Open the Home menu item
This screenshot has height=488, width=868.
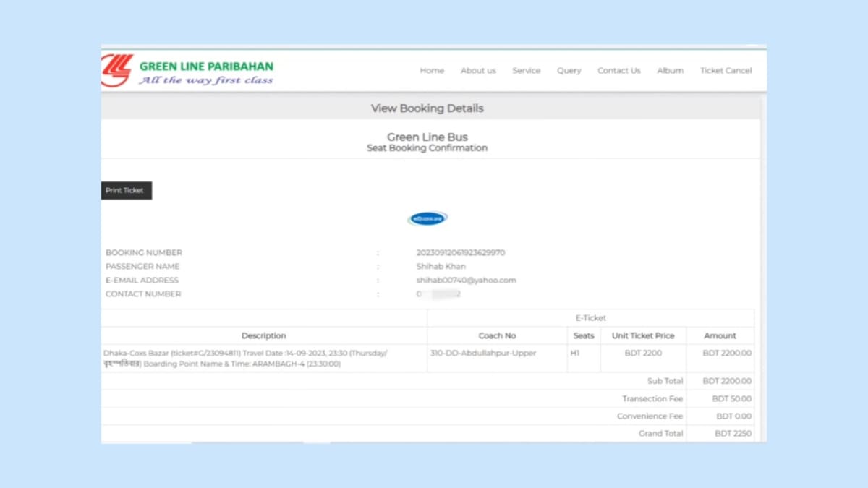(432, 71)
